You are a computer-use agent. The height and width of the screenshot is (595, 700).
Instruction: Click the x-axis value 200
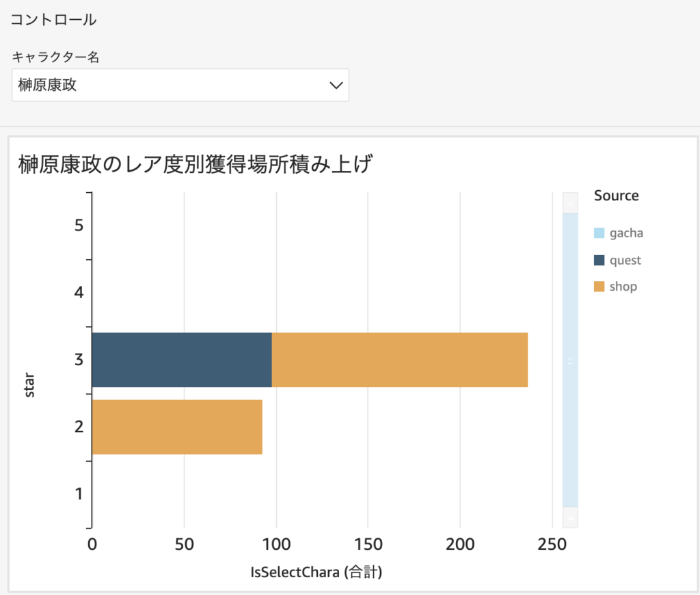[460, 544]
